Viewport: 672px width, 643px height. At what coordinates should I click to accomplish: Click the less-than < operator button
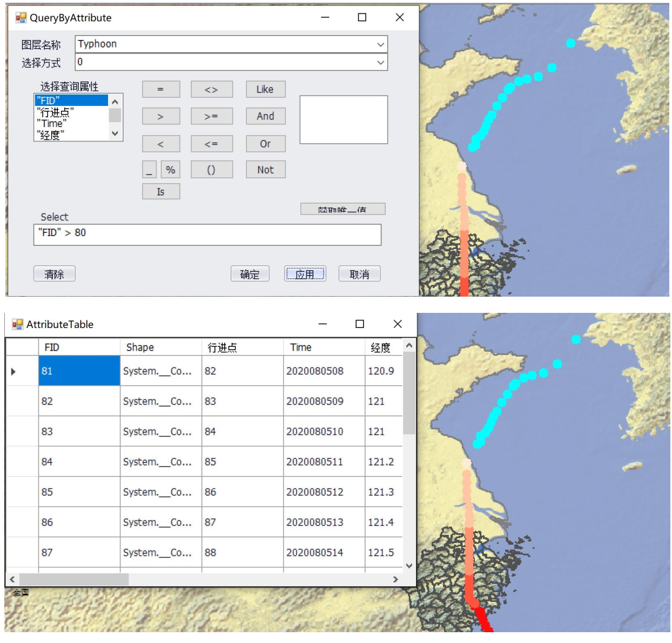[161, 144]
